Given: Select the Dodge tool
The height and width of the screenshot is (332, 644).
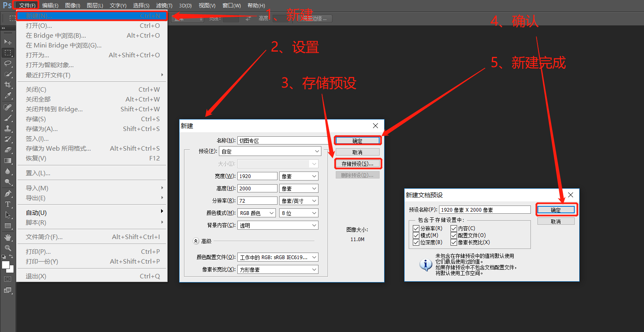Looking at the screenshot, I should coord(8,182).
